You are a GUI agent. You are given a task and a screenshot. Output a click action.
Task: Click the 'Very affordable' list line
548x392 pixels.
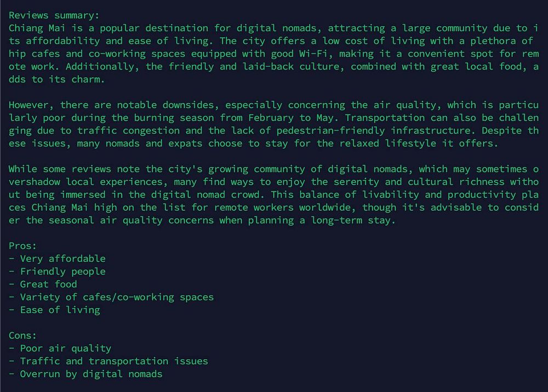[57, 258]
